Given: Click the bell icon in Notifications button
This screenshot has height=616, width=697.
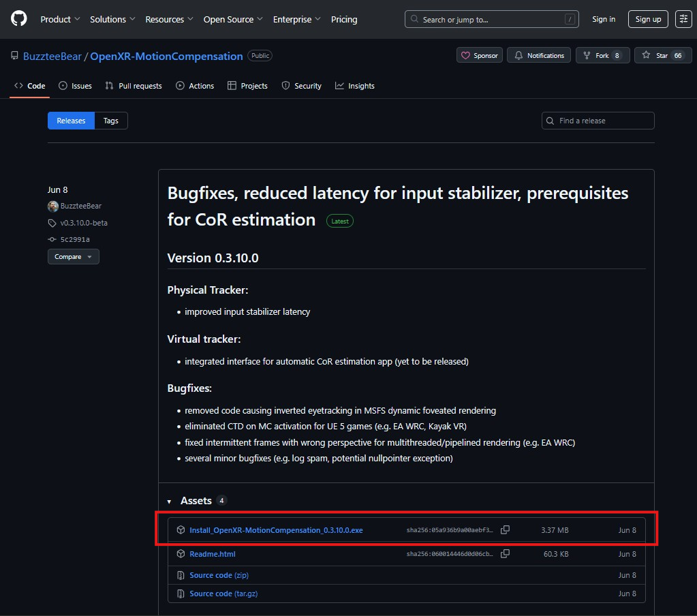Looking at the screenshot, I should [518, 56].
